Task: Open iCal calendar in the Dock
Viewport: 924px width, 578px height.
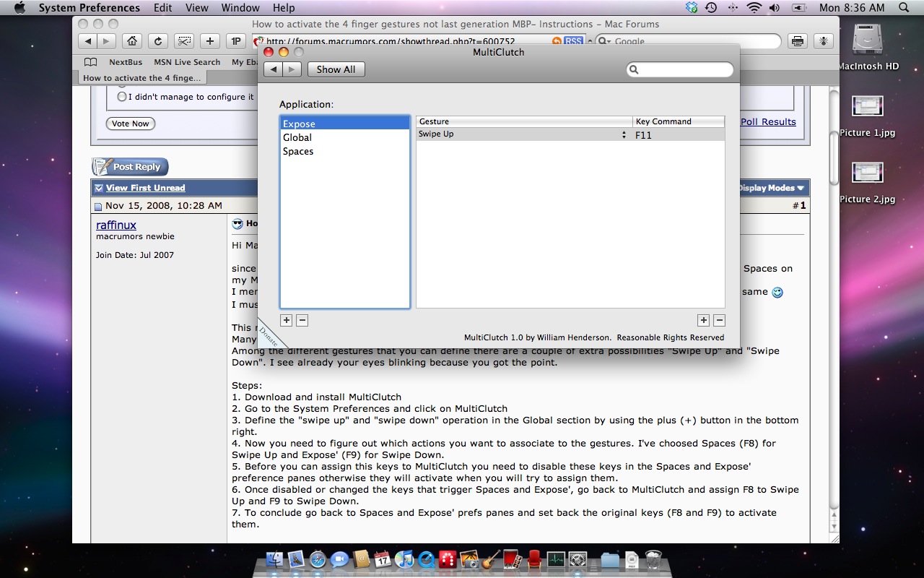Action: pos(383,559)
